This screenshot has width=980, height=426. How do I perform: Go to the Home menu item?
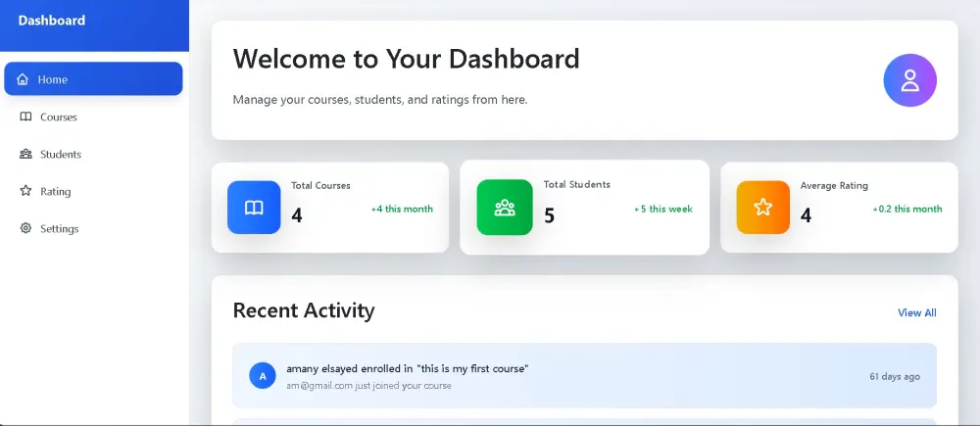(93, 78)
